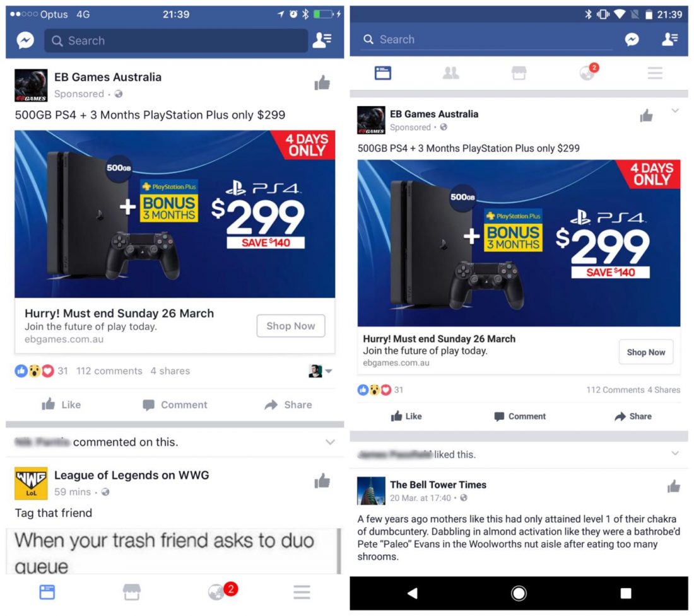Image resolution: width=694 pixels, height=616 pixels.
Task: Open Marketplace tab in right phone top bar
Action: (519, 73)
